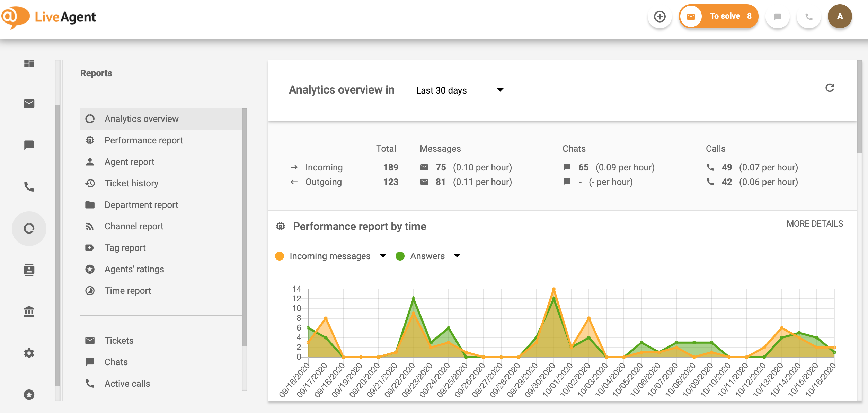
Task: Expand the Incoming messages metric dropdown
Action: tap(383, 256)
